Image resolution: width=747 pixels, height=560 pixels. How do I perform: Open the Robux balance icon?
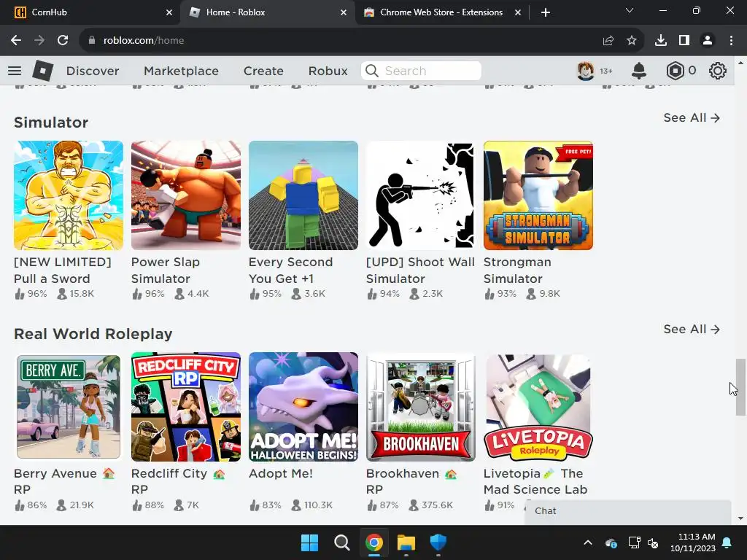675,71
